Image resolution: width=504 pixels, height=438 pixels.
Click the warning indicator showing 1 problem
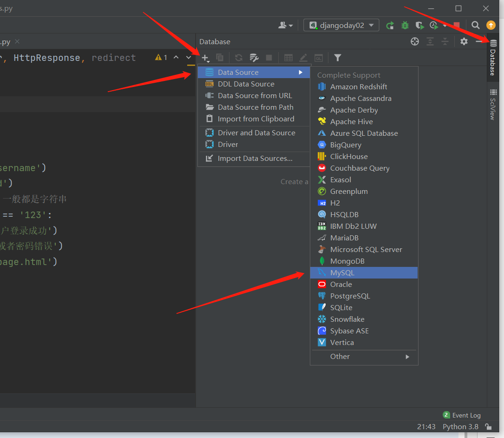161,58
